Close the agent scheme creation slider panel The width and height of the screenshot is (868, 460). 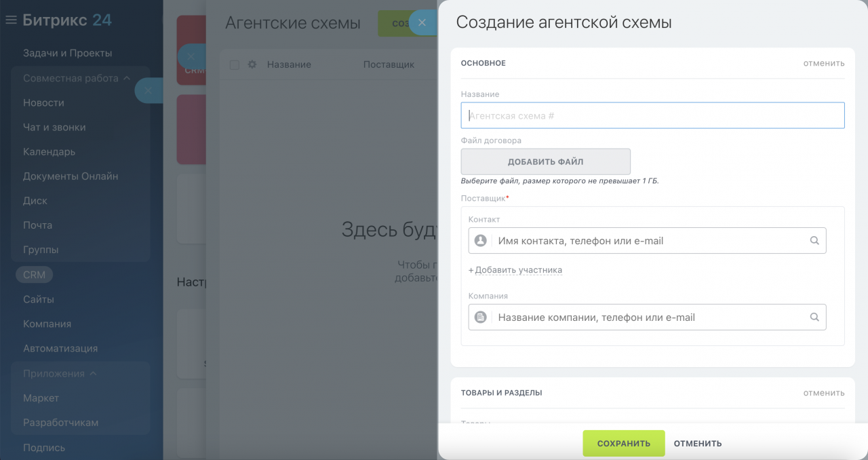click(422, 23)
